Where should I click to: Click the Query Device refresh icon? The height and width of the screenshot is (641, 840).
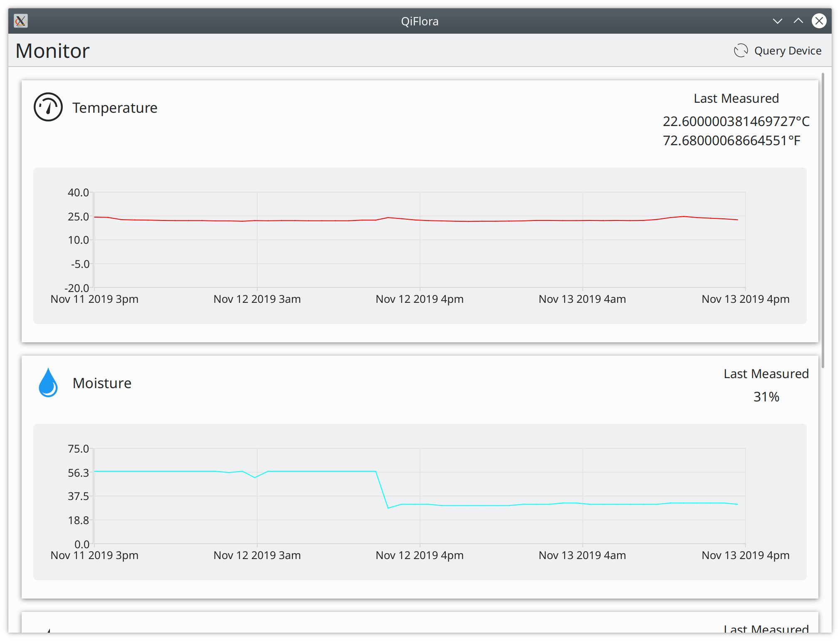[741, 51]
